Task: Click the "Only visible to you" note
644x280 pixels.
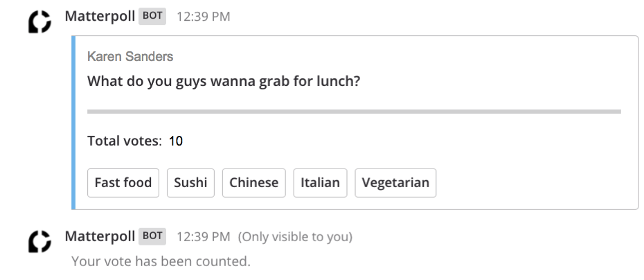Action: (x=296, y=237)
